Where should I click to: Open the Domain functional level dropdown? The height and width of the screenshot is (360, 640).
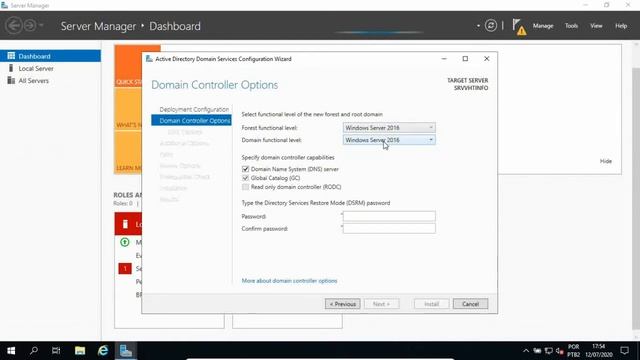389,140
